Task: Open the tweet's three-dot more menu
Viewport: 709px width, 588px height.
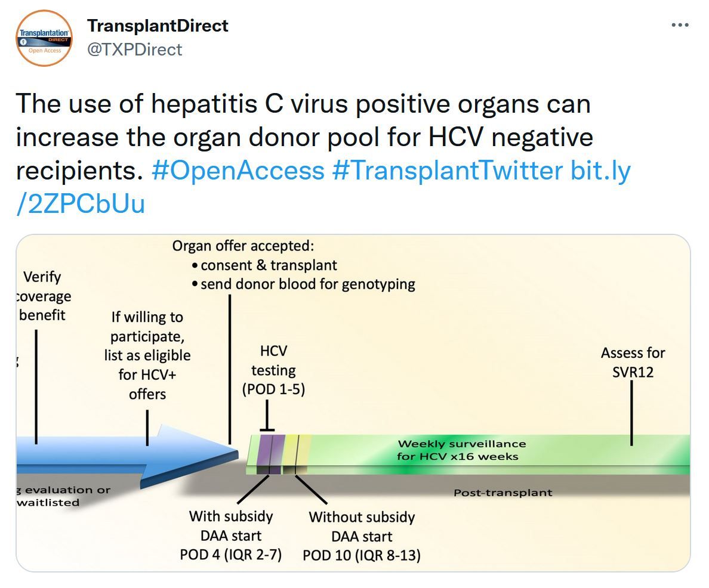Action: coord(680,25)
